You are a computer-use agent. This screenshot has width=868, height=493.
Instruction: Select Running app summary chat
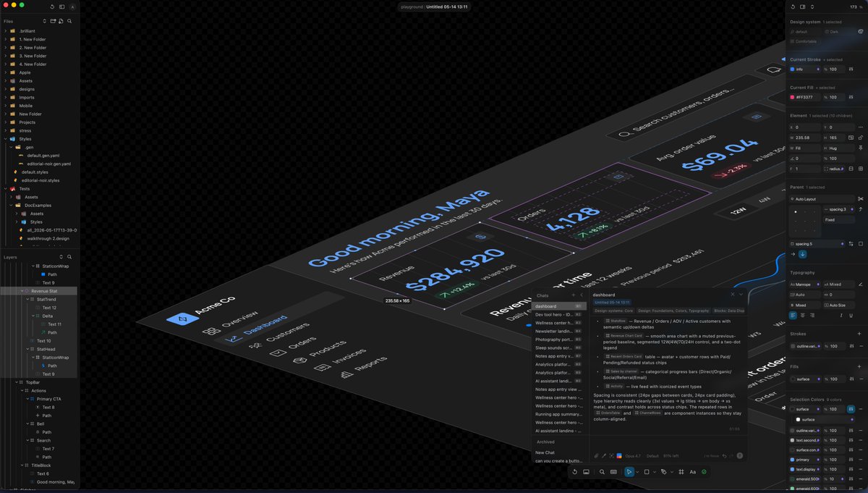[558, 414]
